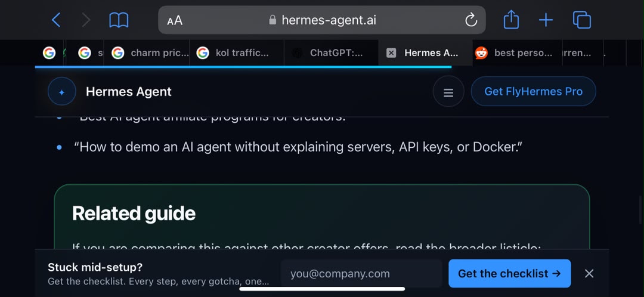Click the Get the checklist button

click(509, 274)
